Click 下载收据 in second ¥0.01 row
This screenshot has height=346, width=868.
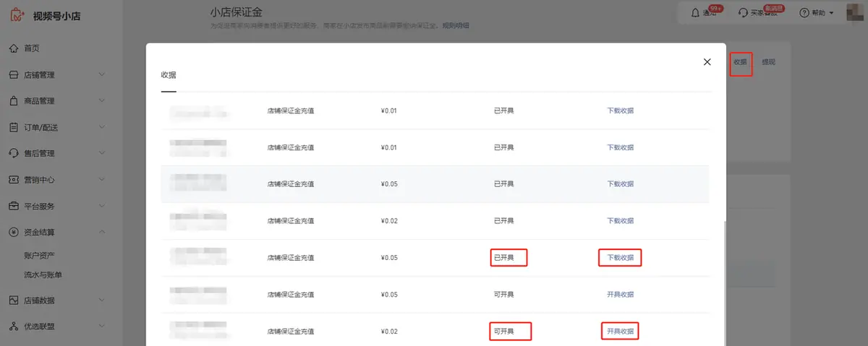point(620,147)
